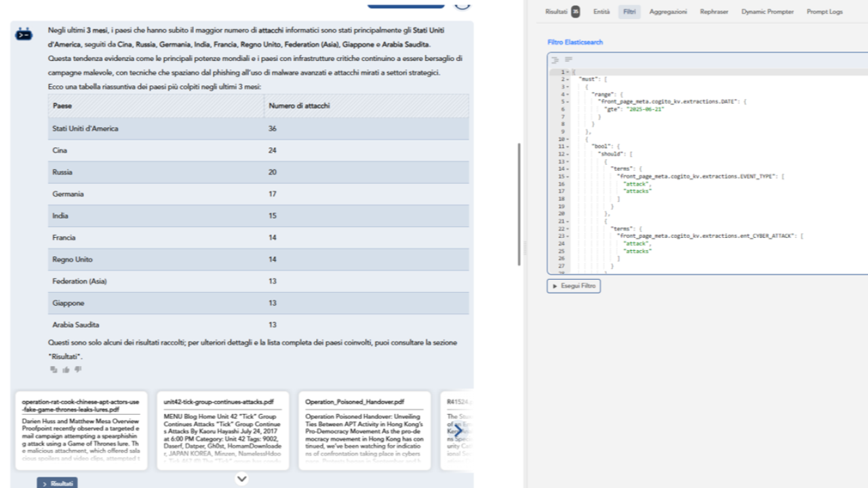Click the results count badge
This screenshot has width=868, height=488.
[575, 12]
